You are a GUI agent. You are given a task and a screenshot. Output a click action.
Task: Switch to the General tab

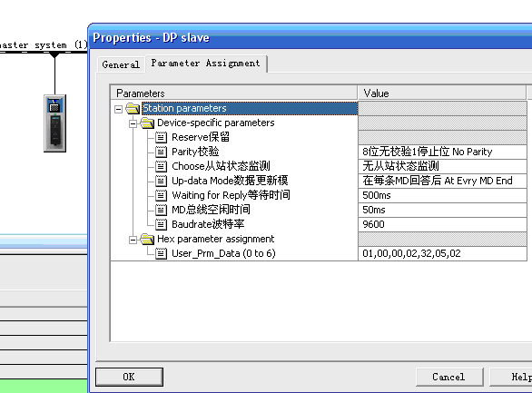coord(121,64)
